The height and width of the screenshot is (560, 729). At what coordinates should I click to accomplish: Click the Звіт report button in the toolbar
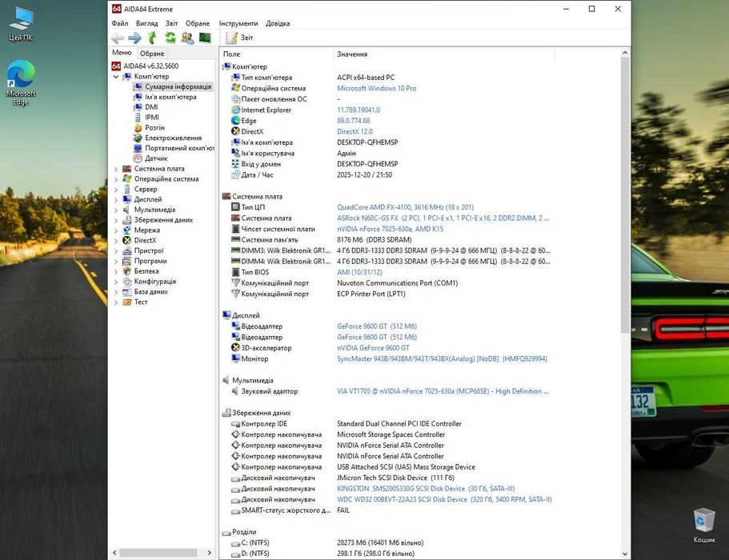click(239, 38)
